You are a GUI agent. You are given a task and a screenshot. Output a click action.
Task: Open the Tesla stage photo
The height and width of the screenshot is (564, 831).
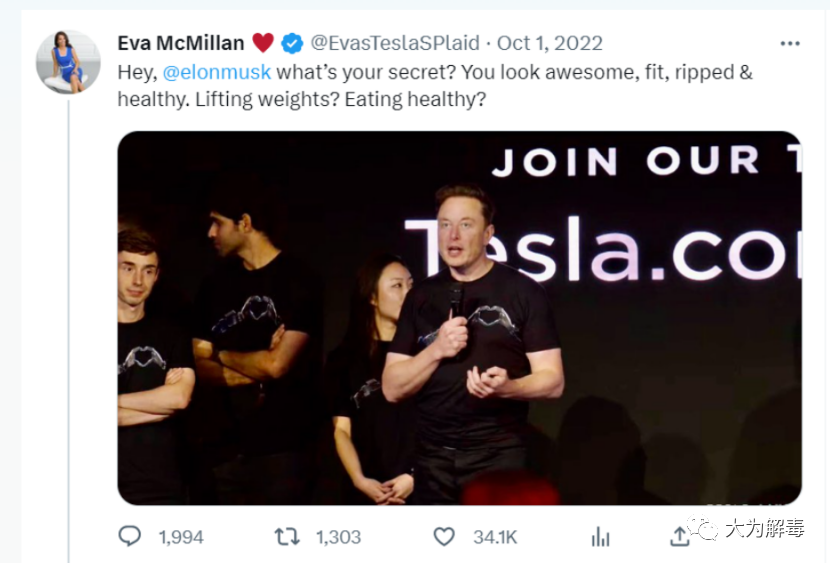click(459, 317)
